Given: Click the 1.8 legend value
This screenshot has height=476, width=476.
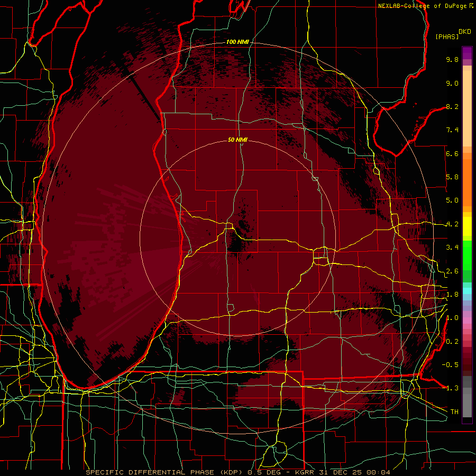Looking at the screenshot, I should click(x=452, y=295).
